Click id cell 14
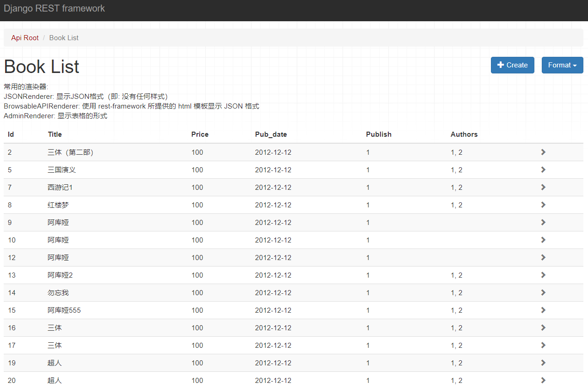 pyautogui.click(x=12, y=293)
